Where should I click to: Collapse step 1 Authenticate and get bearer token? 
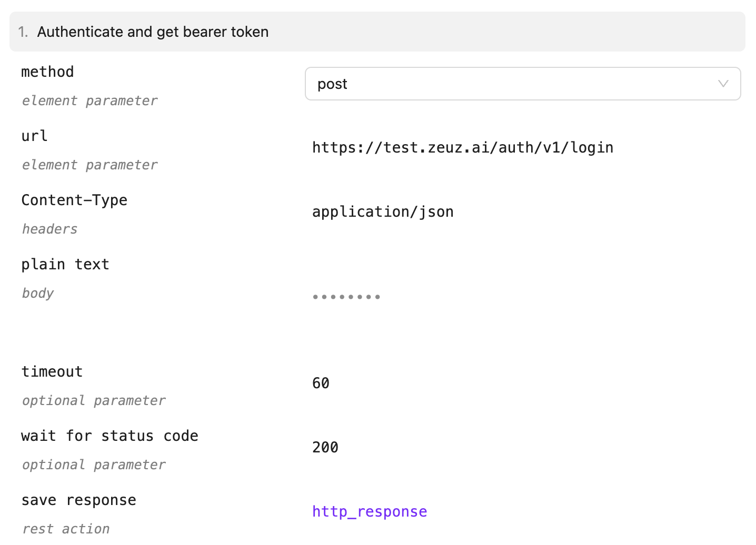(x=377, y=32)
